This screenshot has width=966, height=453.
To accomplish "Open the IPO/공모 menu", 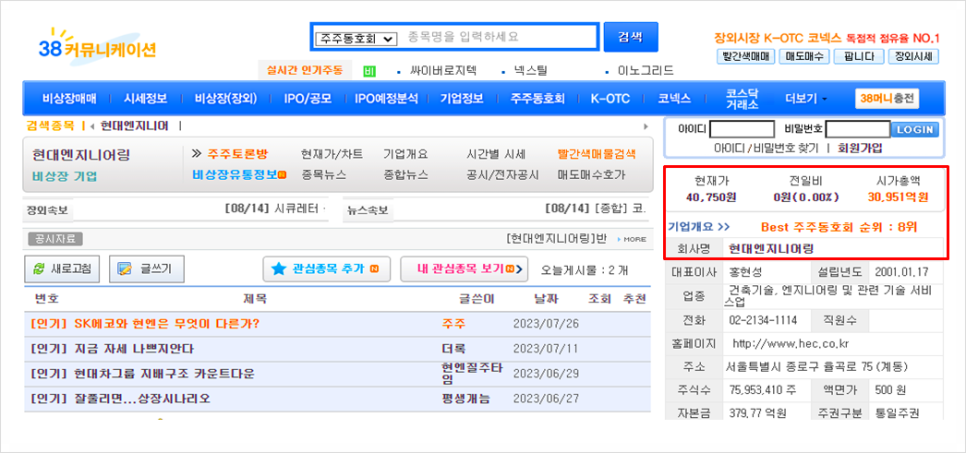I will click(x=307, y=99).
